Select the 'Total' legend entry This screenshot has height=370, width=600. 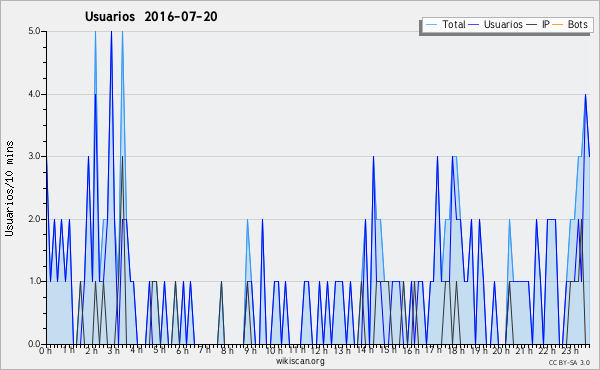click(x=454, y=24)
